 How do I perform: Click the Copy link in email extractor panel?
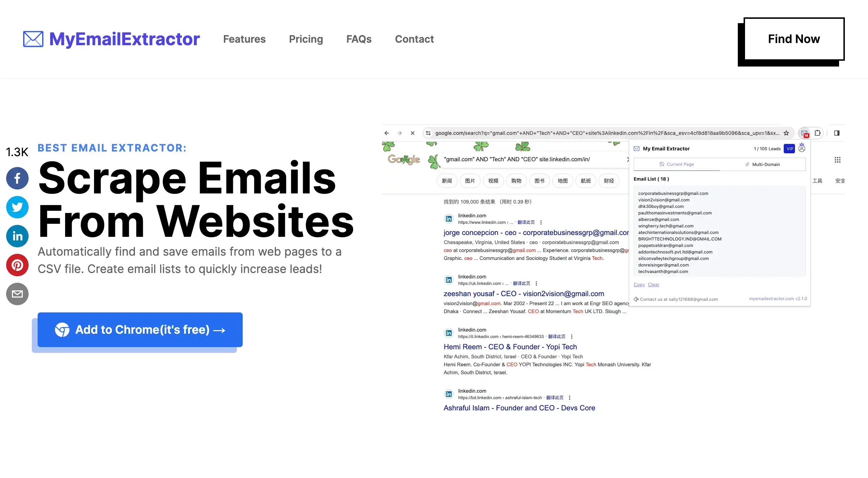pos(639,284)
